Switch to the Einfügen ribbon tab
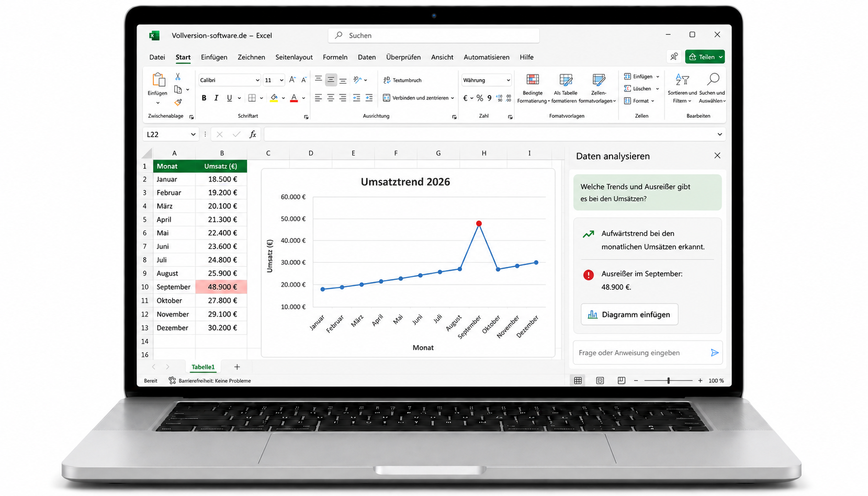Viewport: 868px width, 496px height. click(x=214, y=57)
